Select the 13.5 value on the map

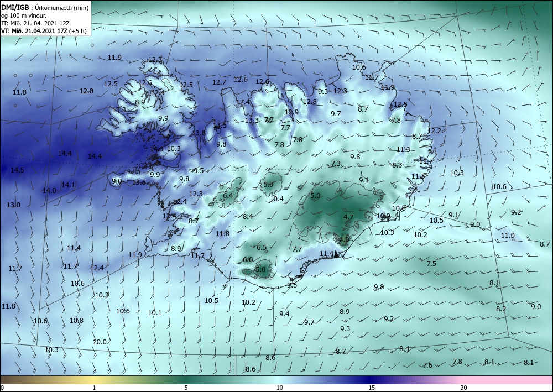[220, 125]
